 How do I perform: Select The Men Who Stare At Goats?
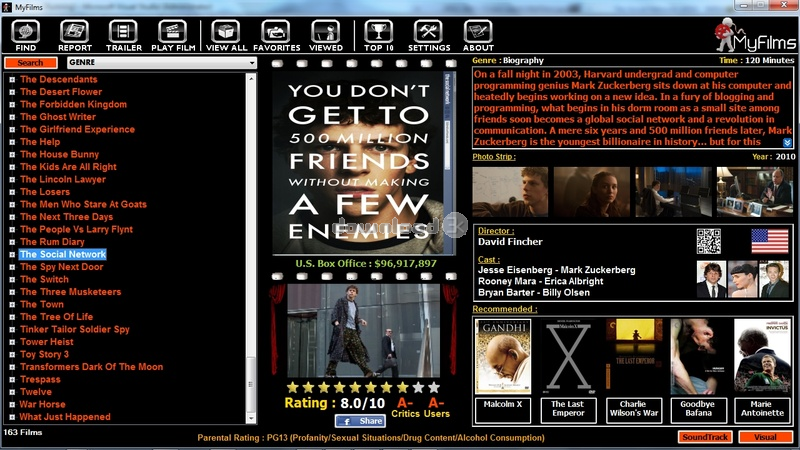[83, 205]
